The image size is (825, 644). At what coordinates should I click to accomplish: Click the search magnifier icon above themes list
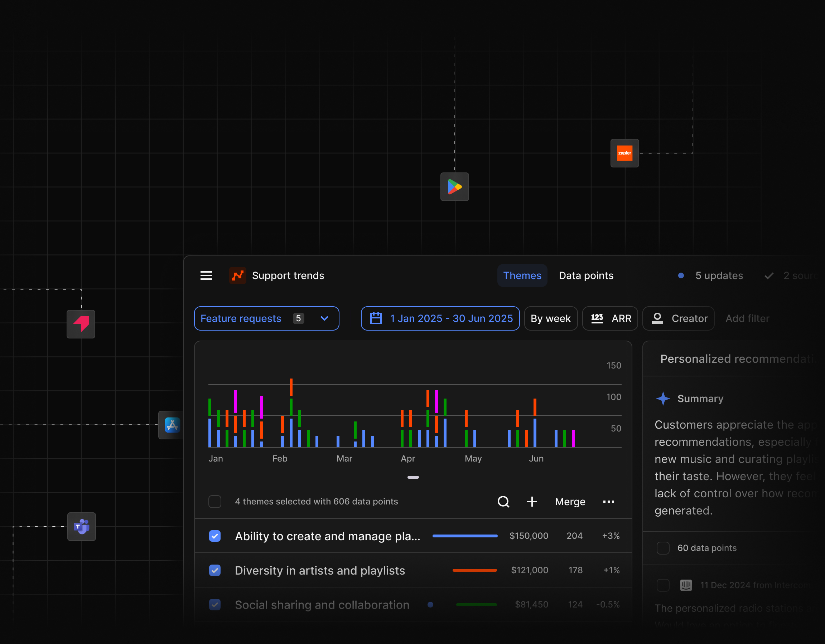pyautogui.click(x=503, y=501)
